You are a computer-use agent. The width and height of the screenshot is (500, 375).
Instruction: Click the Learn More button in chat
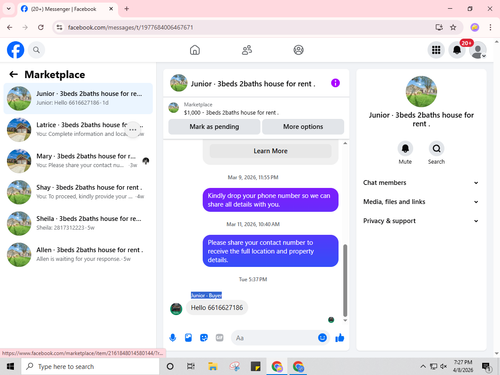[270, 151]
